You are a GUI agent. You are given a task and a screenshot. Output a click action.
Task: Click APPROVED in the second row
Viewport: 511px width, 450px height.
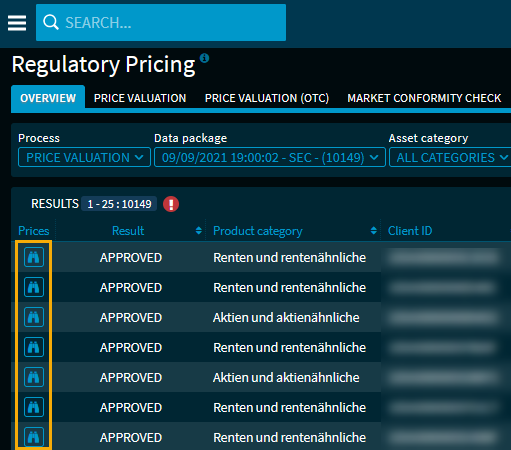131,287
